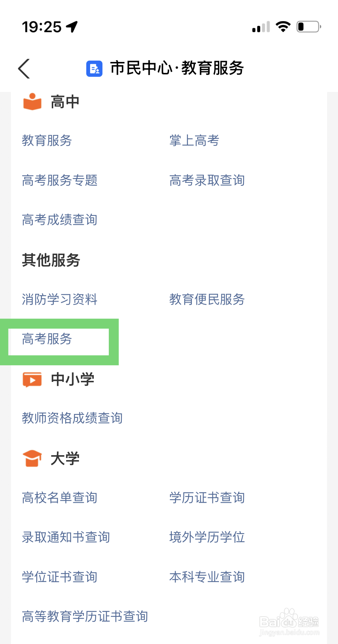The image size is (338, 644).
Task: Tap the graduation cap icon beside 大学
Action: pyautogui.click(x=32, y=458)
